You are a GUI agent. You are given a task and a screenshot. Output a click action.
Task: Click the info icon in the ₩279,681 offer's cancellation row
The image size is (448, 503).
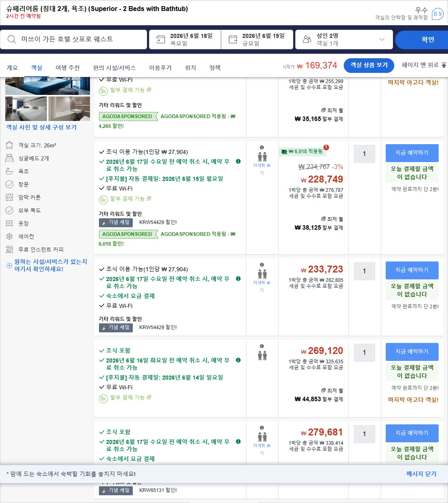[238, 441]
